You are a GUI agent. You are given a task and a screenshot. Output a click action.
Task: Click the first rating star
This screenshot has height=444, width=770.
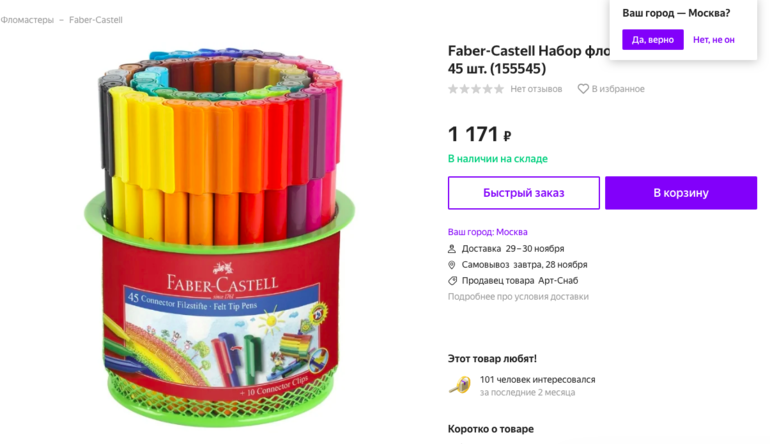point(453,89)
